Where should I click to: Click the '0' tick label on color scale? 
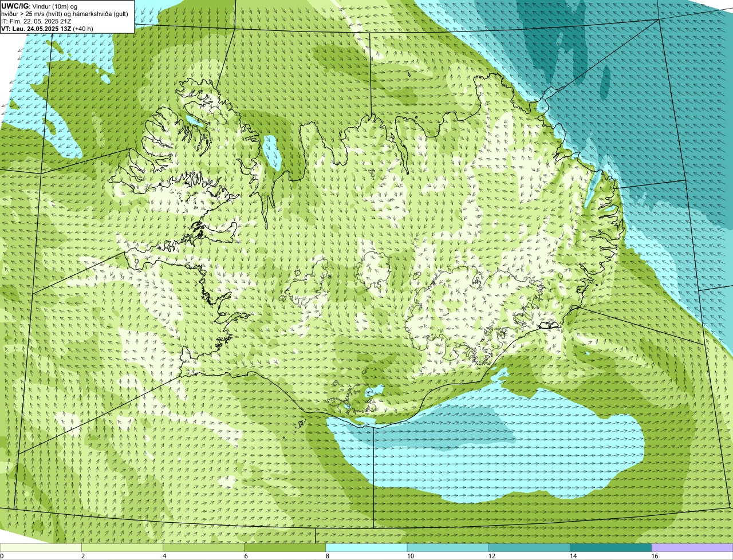2,556
